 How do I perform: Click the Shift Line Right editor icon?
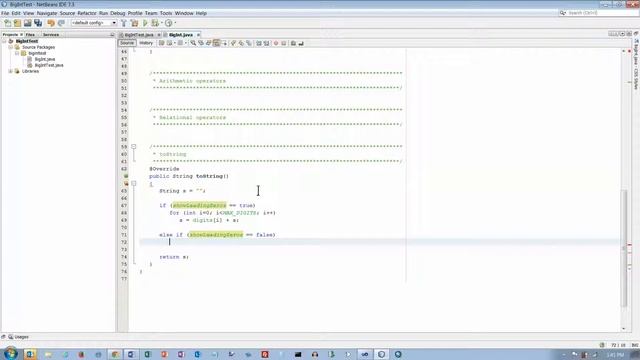[x=267, y=43]
